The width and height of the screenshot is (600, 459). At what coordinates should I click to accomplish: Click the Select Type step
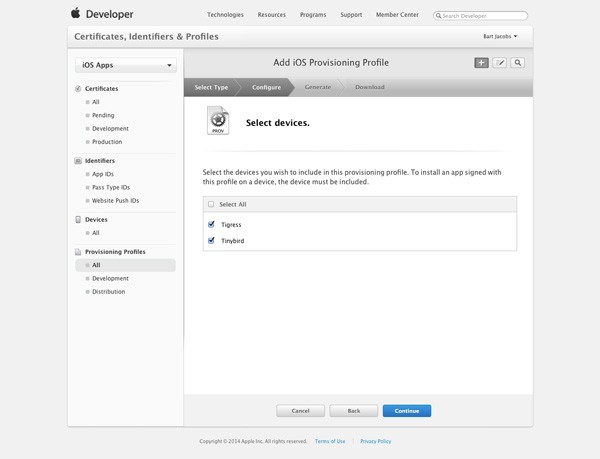pyautogui.click(x=211, y=87)
